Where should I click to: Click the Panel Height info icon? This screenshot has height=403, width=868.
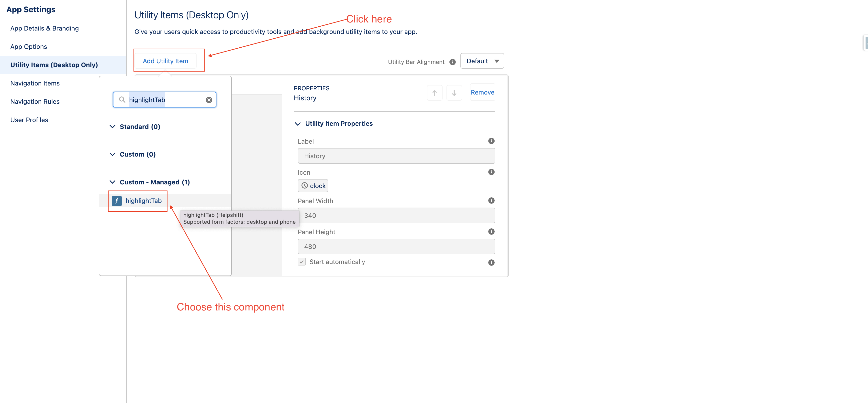coord(491,232)
